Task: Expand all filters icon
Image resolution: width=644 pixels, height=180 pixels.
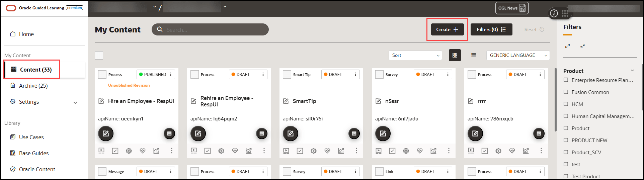Action: pos(567,46)
